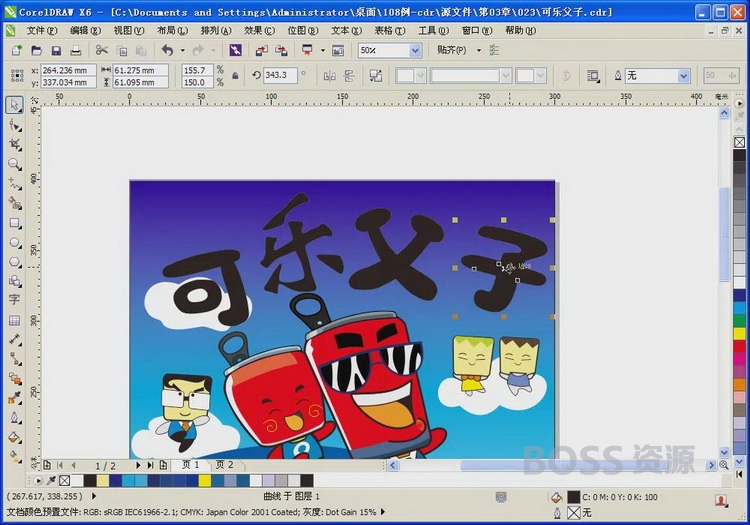Toggle the snapping options icon beside 贴齐(P)
The height and width of the screenshot is (525, 750).
[494, 50]
